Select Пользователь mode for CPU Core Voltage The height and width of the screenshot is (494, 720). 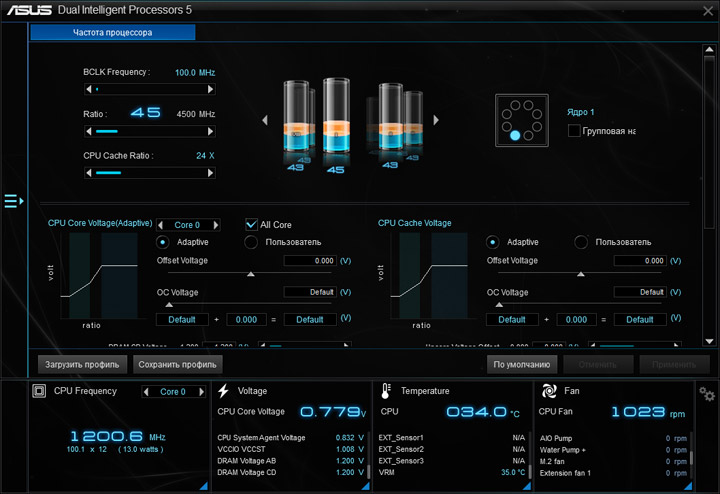tap(251, 242)
